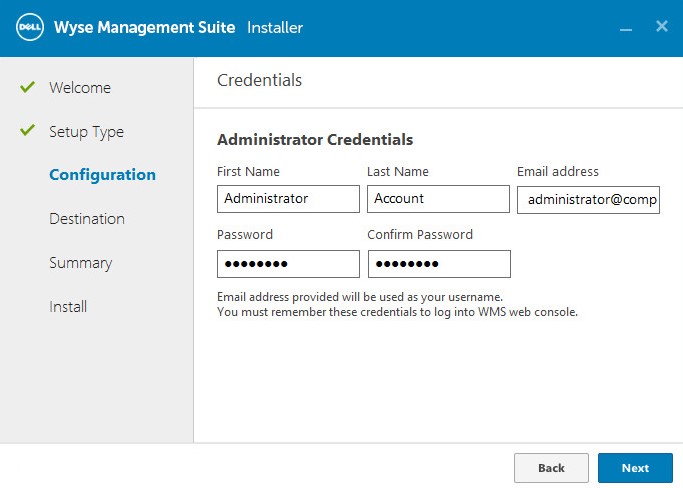Jump to the Summary step
The image size is (683, 488).
tap(80, 263)
